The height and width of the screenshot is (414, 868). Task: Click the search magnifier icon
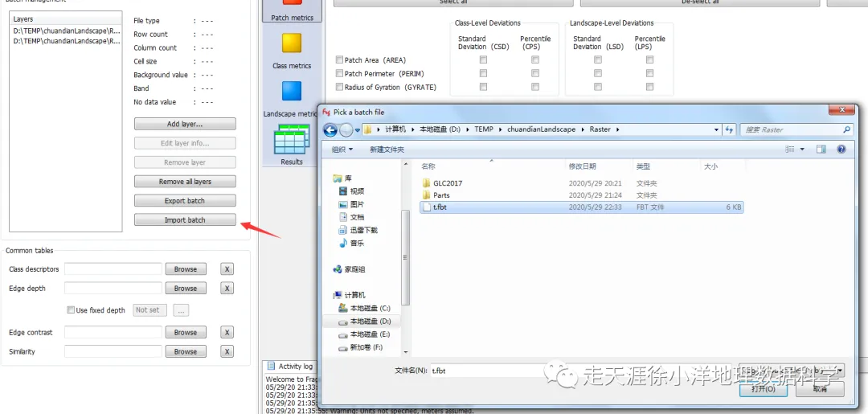(847, 129)
